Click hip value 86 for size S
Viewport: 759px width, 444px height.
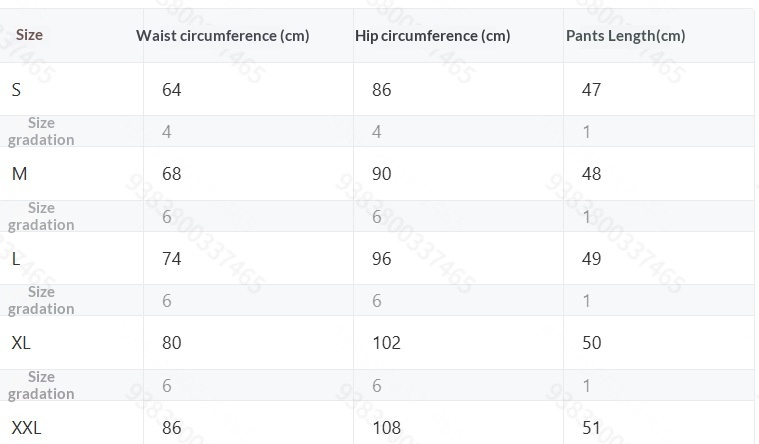click(381, 90)
